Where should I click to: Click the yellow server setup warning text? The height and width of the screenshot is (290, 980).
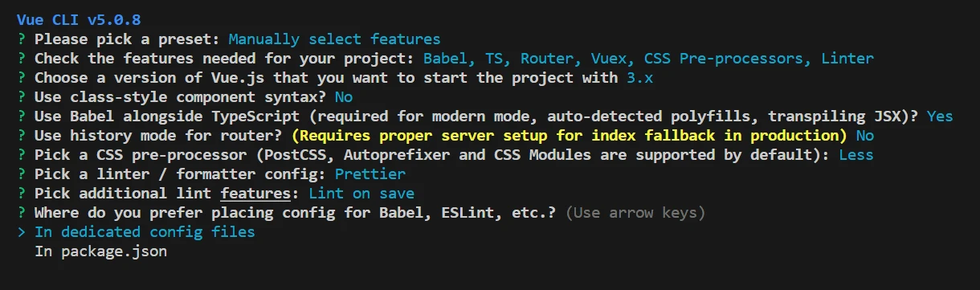click(x=570, y=135)
